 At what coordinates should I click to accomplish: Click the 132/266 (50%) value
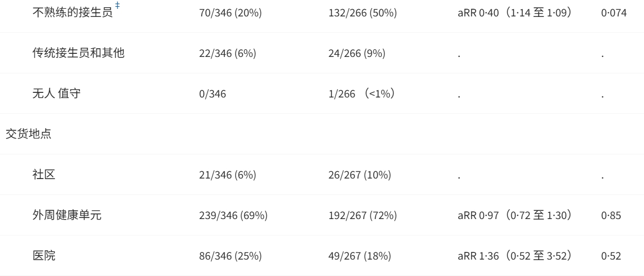[362, 13]
